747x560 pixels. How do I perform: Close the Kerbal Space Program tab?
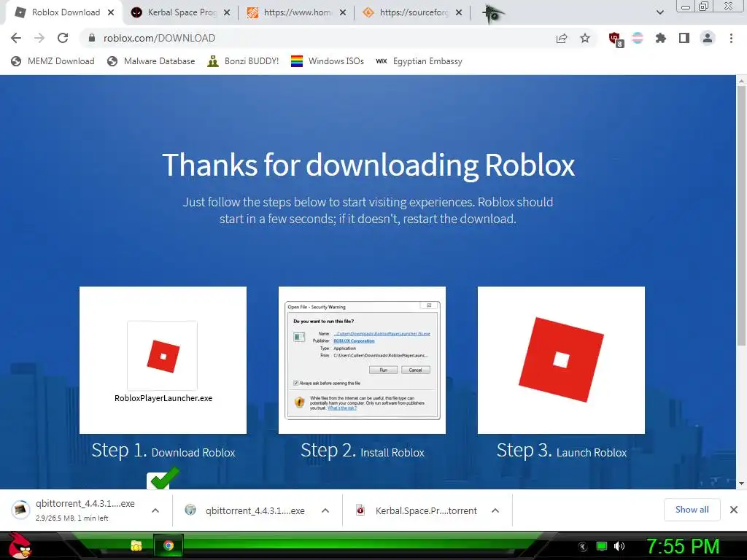click(228, 12)
